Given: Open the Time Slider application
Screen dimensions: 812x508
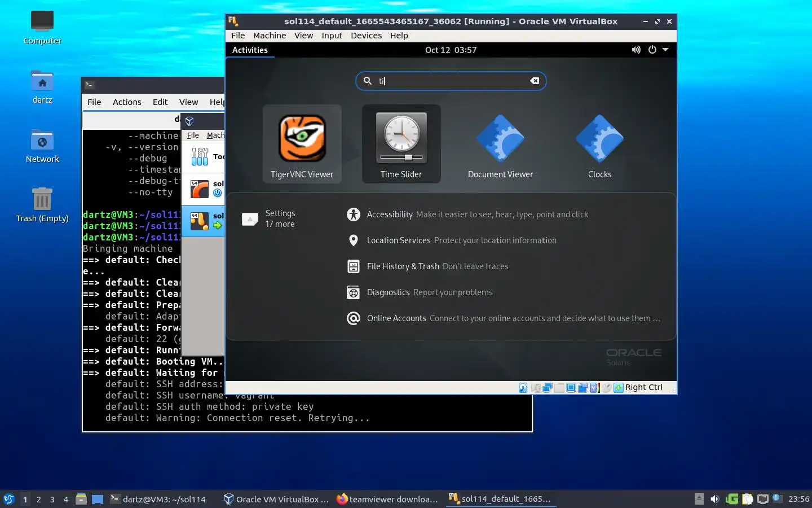Looking at the screenshot, I should tap(401, 144).
